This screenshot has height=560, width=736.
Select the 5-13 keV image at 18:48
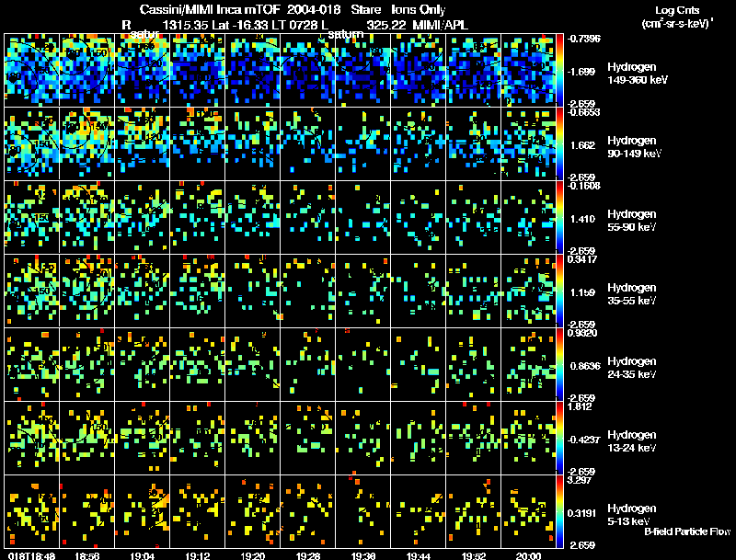click(x=31, y=511)
